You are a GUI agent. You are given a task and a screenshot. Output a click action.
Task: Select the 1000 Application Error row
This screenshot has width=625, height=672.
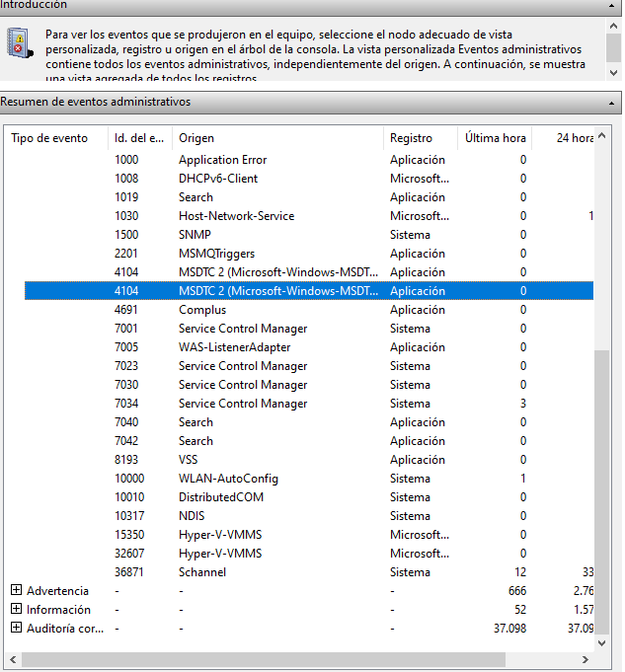[x=309, y=160]
